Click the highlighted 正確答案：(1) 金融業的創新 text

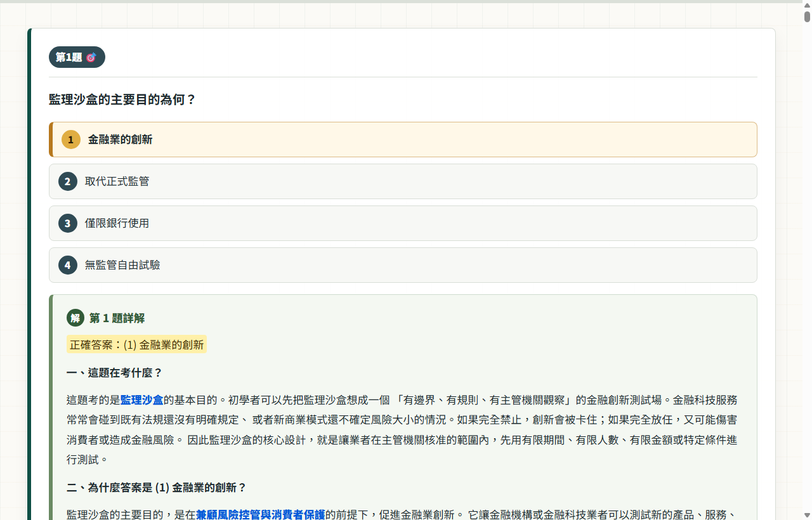click(136, 345)
